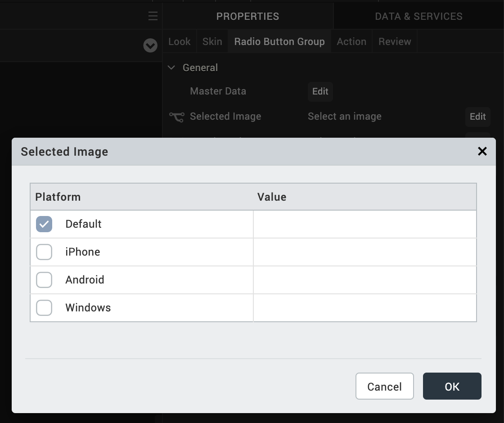Enable the iPhone platform checkbox

click(x=44, y=252)
